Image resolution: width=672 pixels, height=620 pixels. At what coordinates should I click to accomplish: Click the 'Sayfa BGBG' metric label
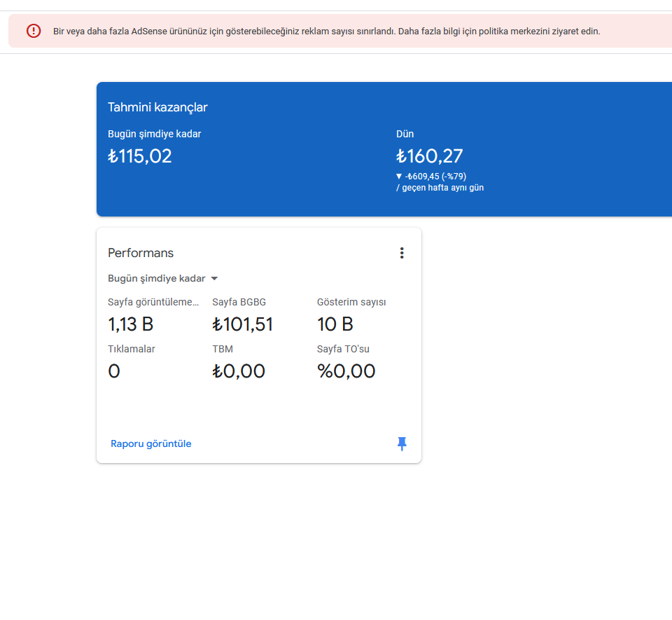pyautogui.click(x=239, y=302)
